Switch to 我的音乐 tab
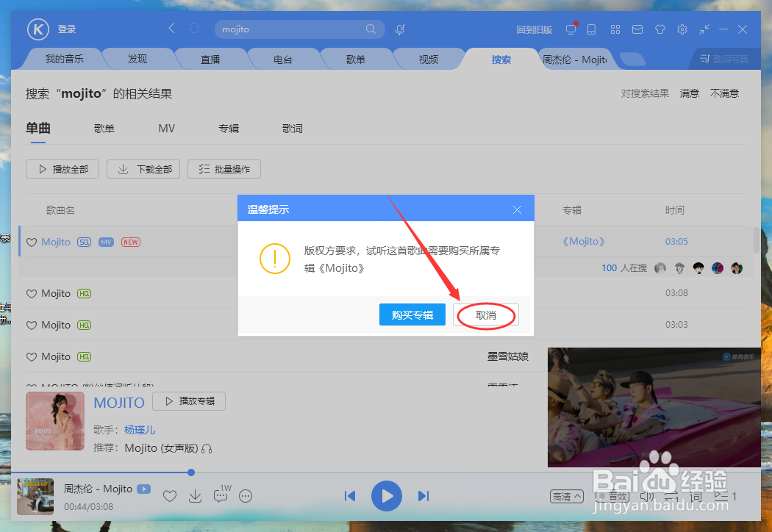 65,59
